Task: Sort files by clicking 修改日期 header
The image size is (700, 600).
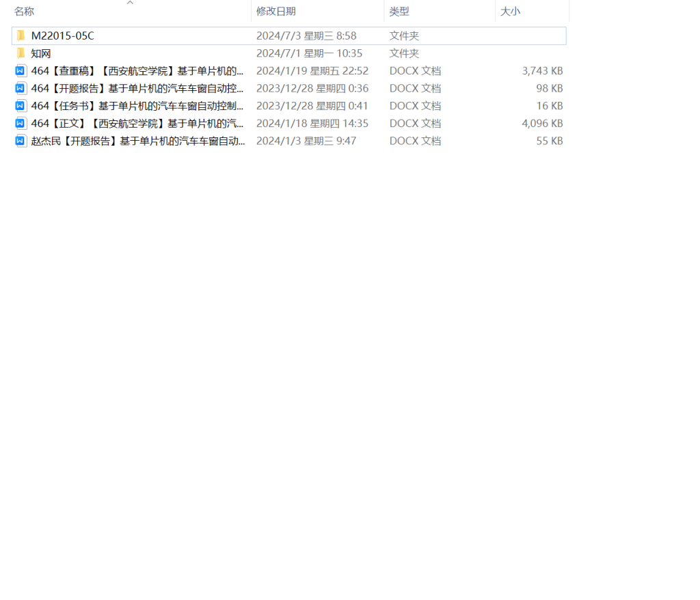Action: click(x=275, y=11)
